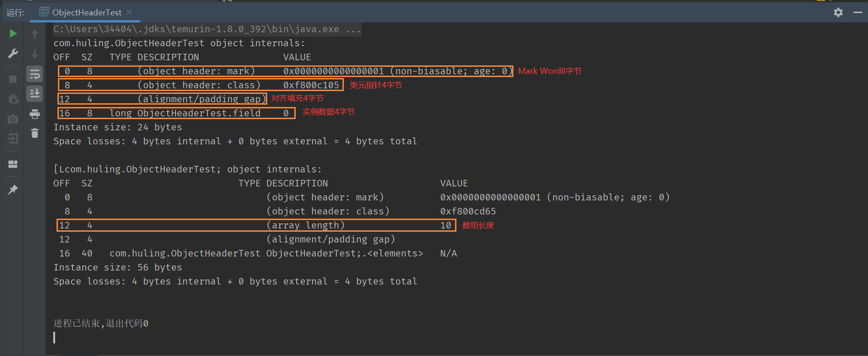Clear all console output with trash icon
Image resolution: width=868 pixels, height=356 pixels.
(x=35, y=134)
